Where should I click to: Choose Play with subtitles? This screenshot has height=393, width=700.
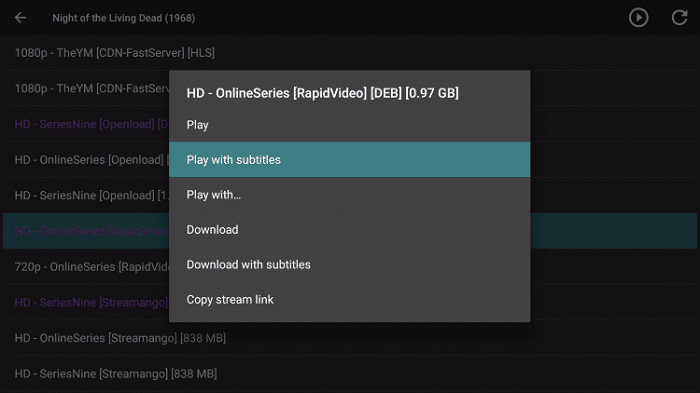point(350,159)
